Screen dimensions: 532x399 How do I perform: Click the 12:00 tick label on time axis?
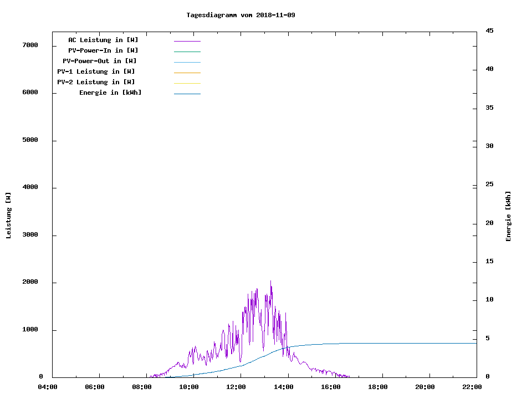coord(236,387)
